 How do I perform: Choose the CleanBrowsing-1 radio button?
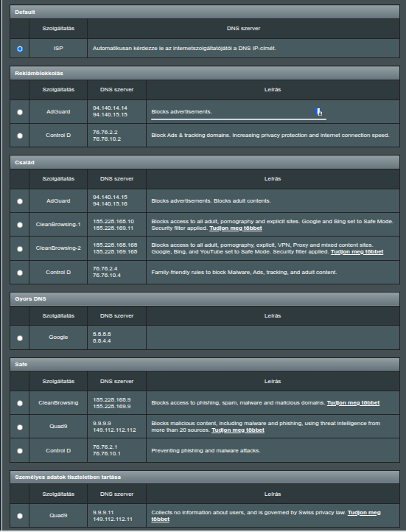click(20, 225)
